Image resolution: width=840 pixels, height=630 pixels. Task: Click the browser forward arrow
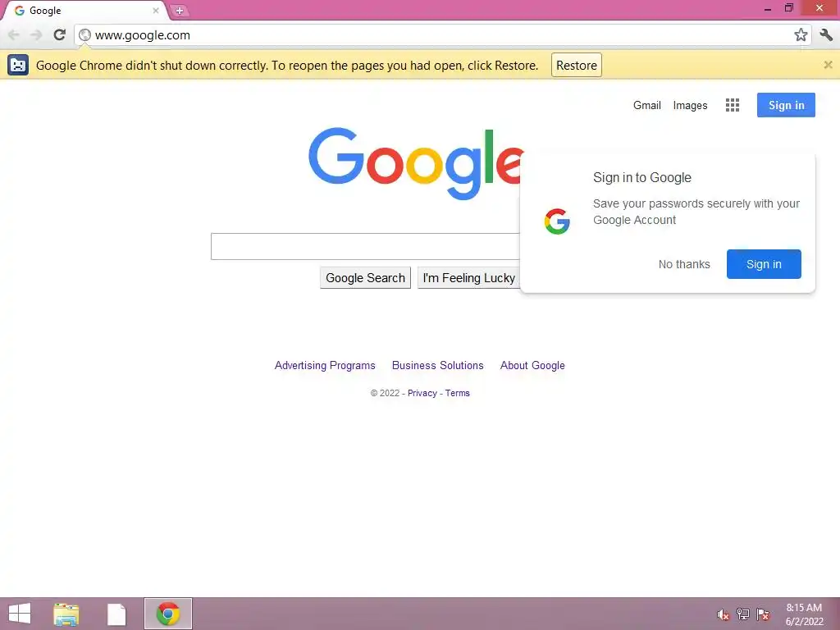(x=36, y=35)
